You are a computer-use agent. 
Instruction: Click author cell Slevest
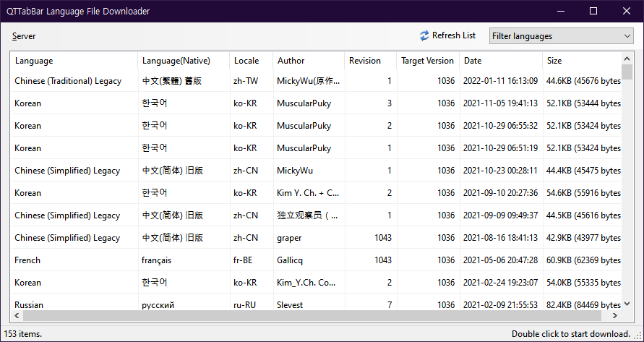click(290, 305)
